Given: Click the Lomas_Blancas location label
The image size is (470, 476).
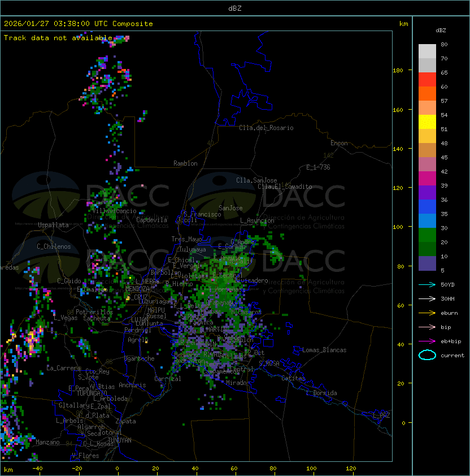Looking at the screenshot, I should (324, 350).
